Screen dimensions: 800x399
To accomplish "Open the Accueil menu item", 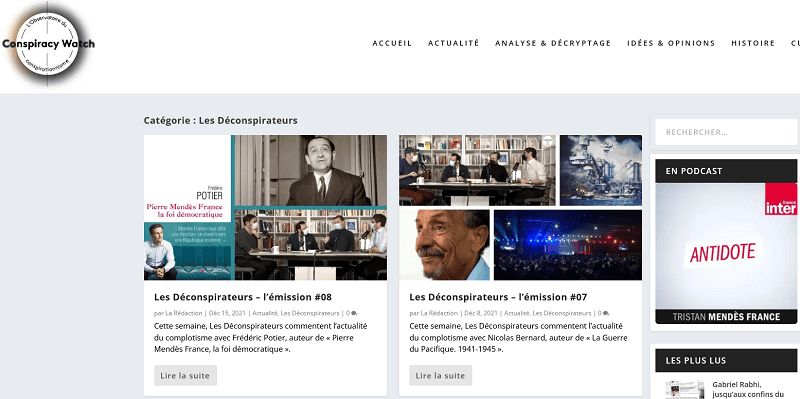I will [x=392, y=43].
